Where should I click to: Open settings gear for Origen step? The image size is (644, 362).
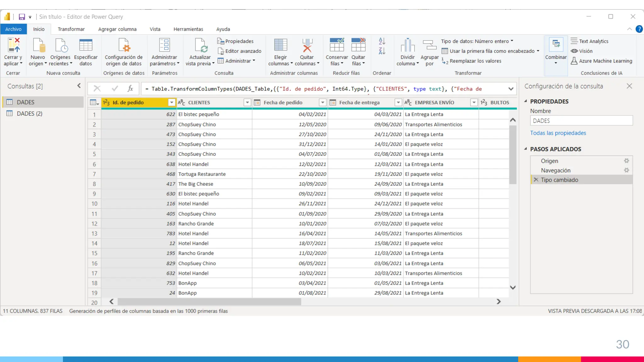[x=626, y=161]
